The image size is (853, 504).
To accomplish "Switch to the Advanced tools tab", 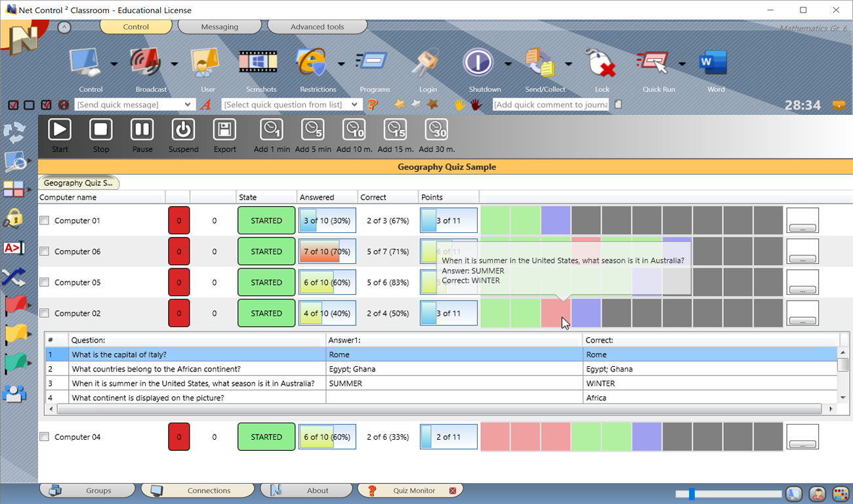I will (x=318, y=27).
